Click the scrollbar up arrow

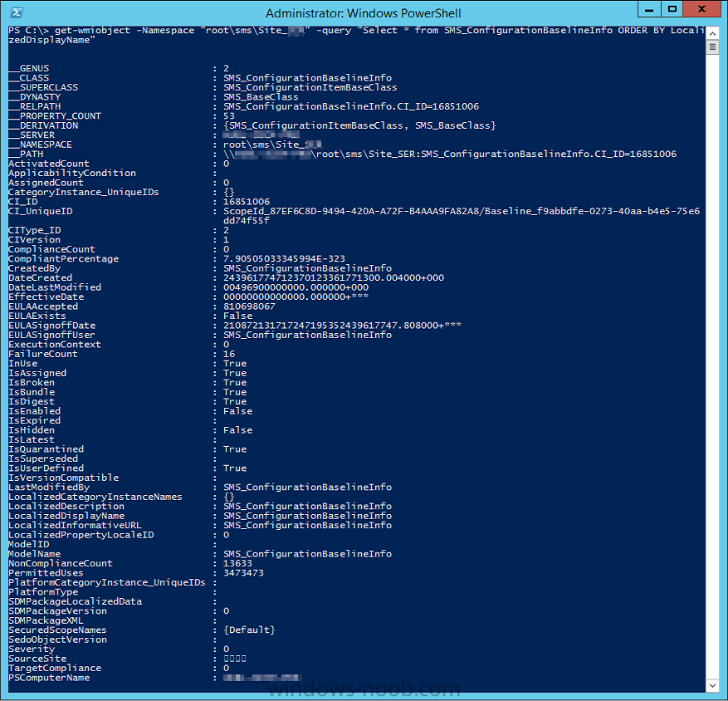tap(712, 33)
